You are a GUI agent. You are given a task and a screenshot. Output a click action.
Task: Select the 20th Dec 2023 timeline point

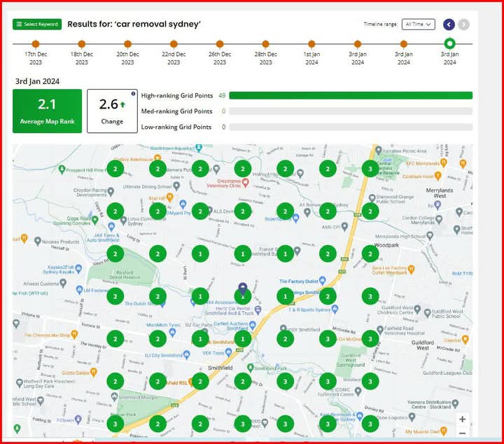tap(127, 44)
